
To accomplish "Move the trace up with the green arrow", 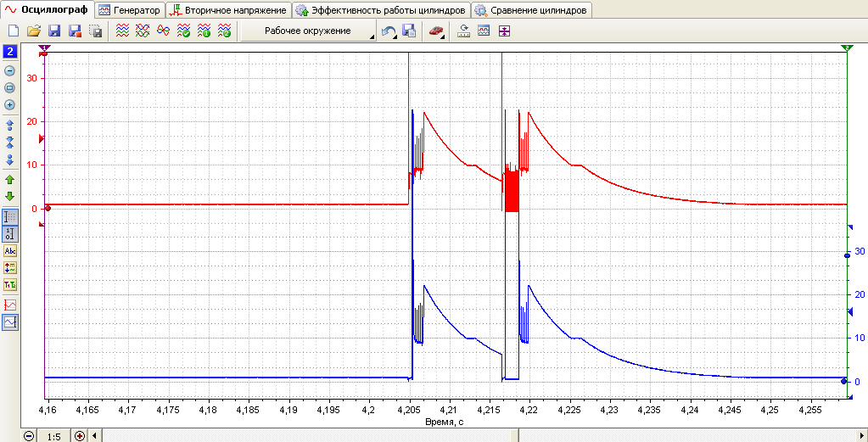I will [10, 180].
